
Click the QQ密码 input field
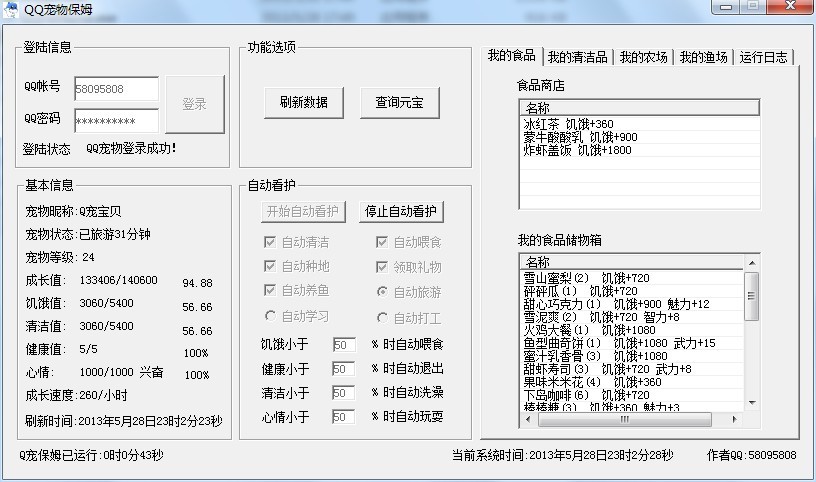click(x=117, y=121)
